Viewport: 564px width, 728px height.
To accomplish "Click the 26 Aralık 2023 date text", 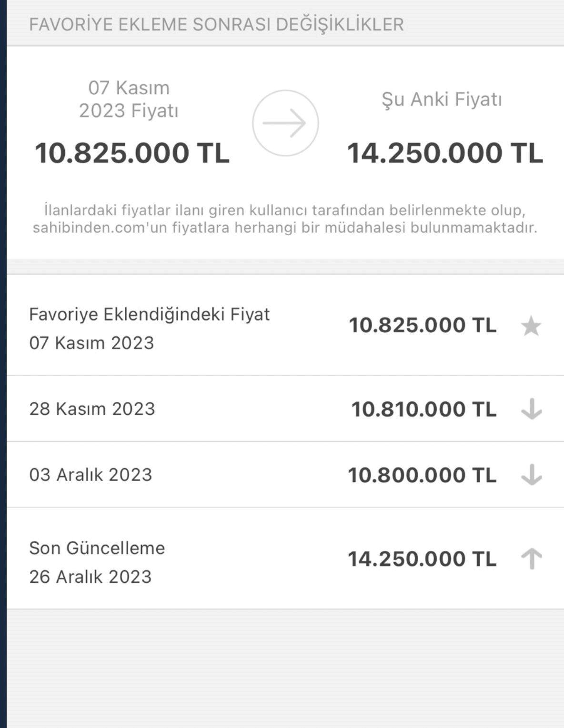I will pyautogui.click(x=90, y=577).
